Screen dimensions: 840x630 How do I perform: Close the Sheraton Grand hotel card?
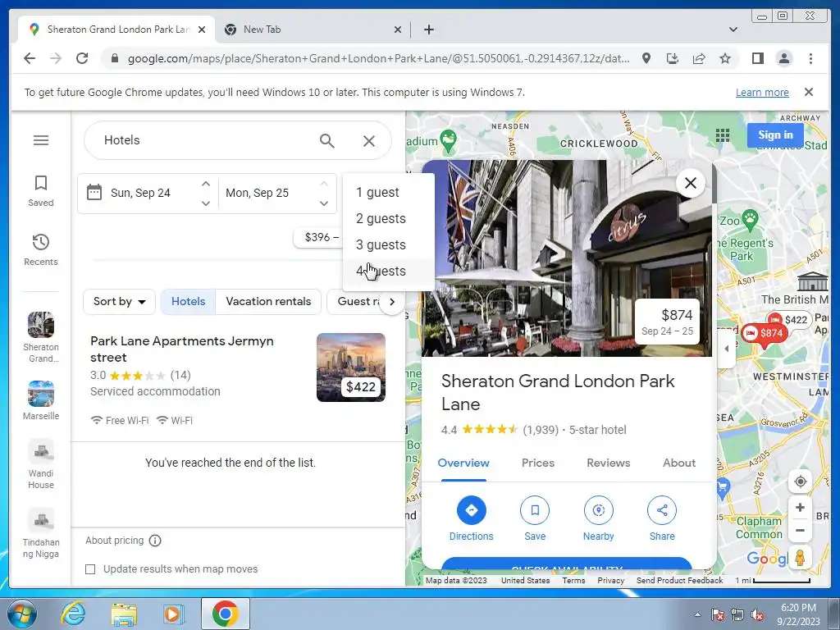[691, 183]
